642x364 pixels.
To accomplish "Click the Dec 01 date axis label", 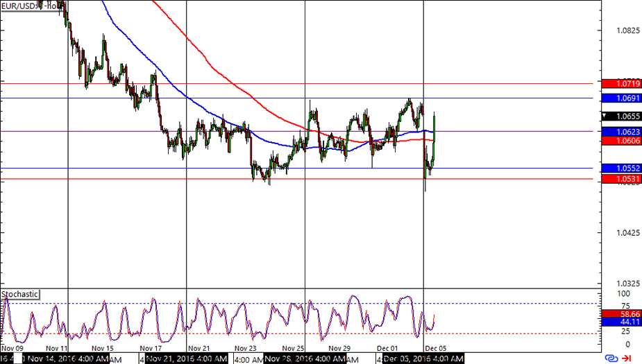I will pyautogui.click(x=387, y=349).
